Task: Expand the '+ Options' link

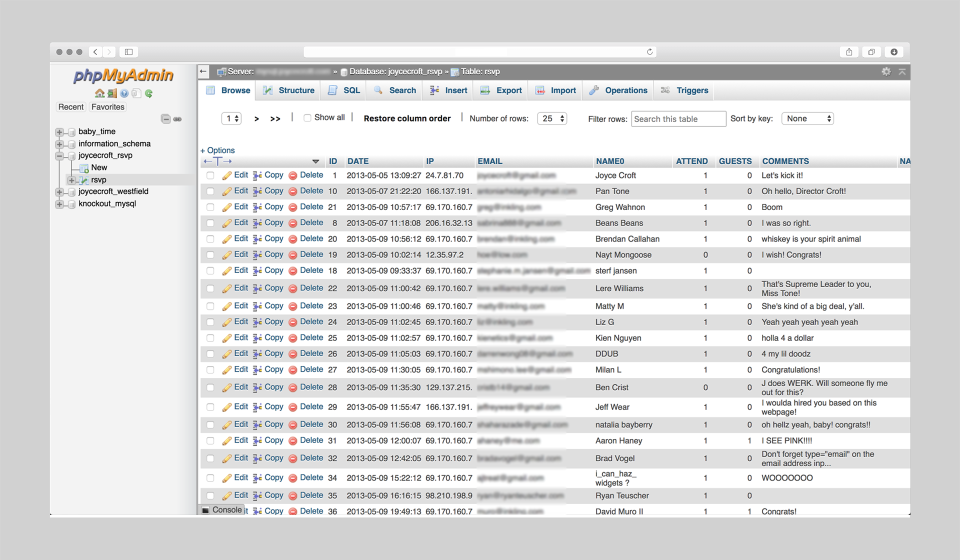Action: point(217,150)
